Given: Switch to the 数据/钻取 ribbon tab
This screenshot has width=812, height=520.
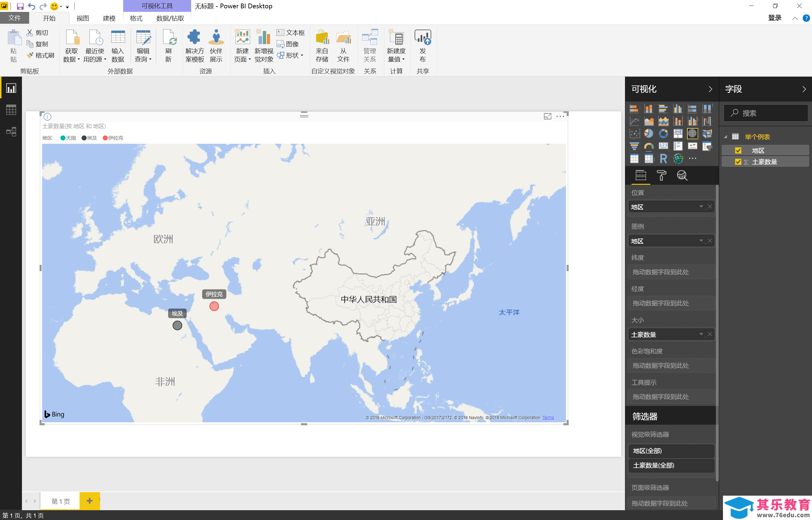Looking at the screenshot, I should [x=170, y=18].
